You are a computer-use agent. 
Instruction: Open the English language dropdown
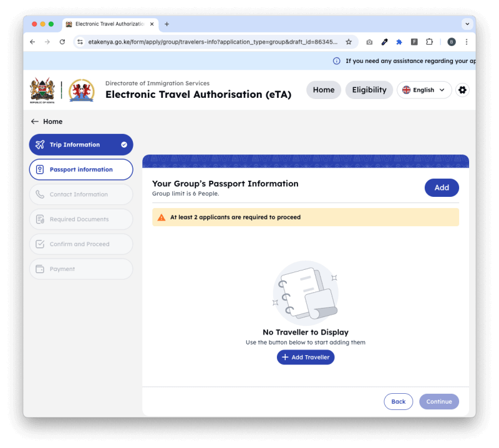pos(424,90)
